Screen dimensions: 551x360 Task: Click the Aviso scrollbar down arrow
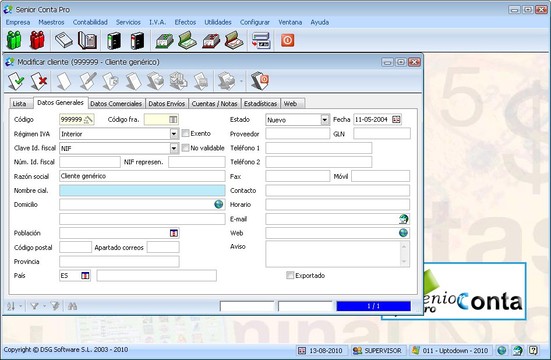pyautogui.click(x=404, y=262)
